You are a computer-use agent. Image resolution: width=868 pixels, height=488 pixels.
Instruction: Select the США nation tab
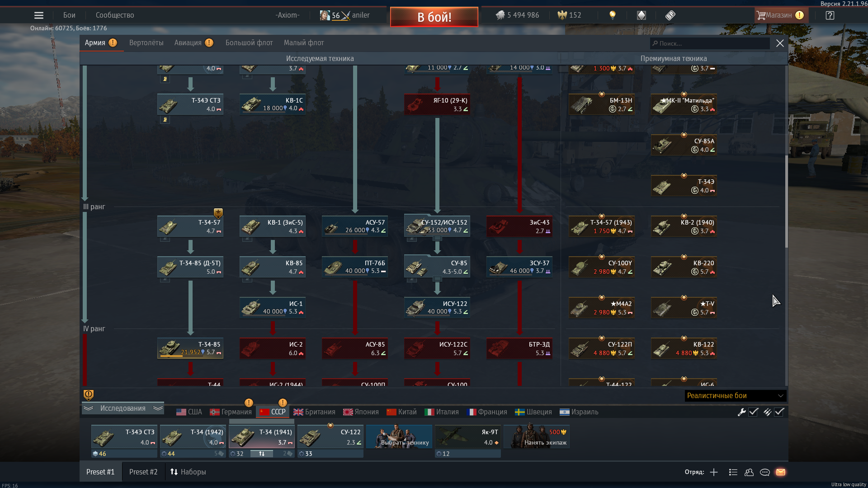click(x=189, y=412)
